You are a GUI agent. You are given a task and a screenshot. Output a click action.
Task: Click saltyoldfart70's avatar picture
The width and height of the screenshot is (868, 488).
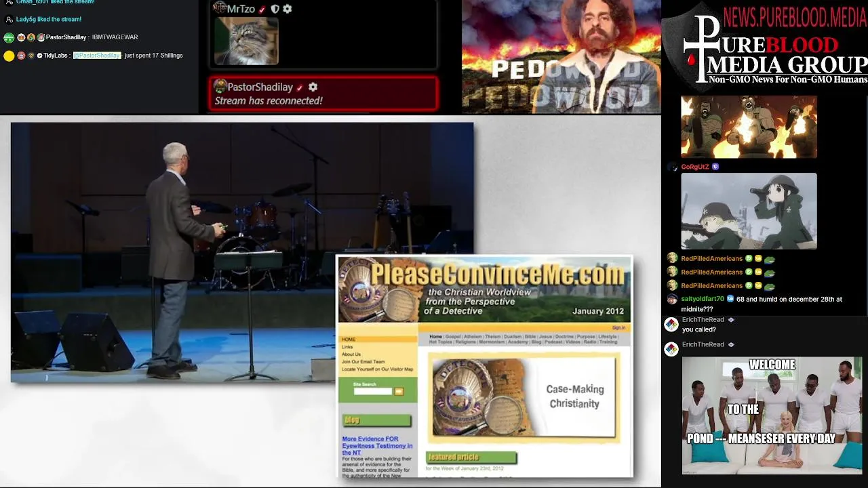click(x=672, y=299)
